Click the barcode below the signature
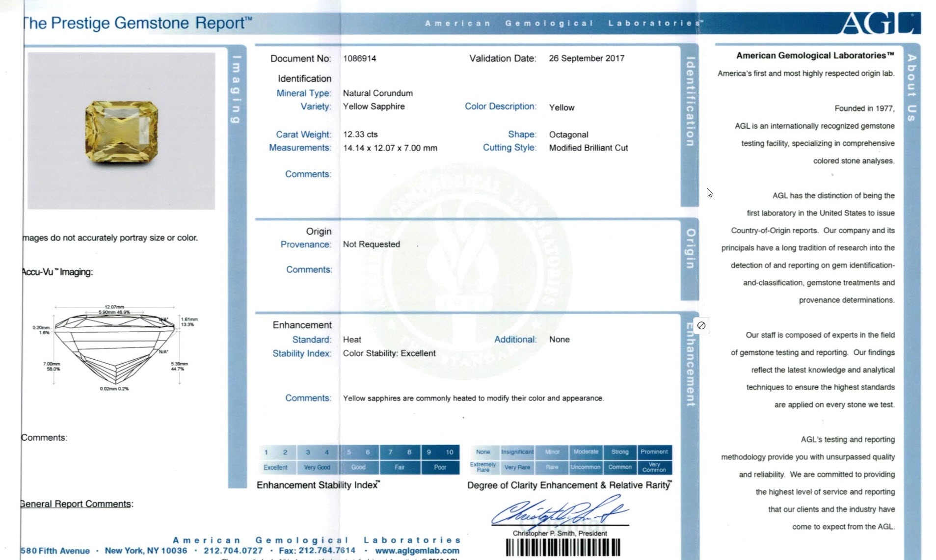This screenshot has width=936, height=560. tap(563, 547)
